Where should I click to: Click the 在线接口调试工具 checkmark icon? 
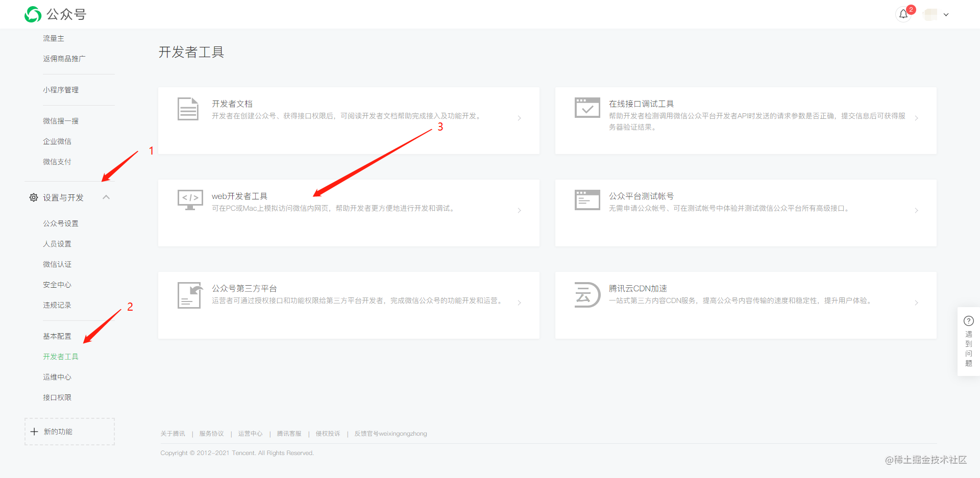coord(587,108)
